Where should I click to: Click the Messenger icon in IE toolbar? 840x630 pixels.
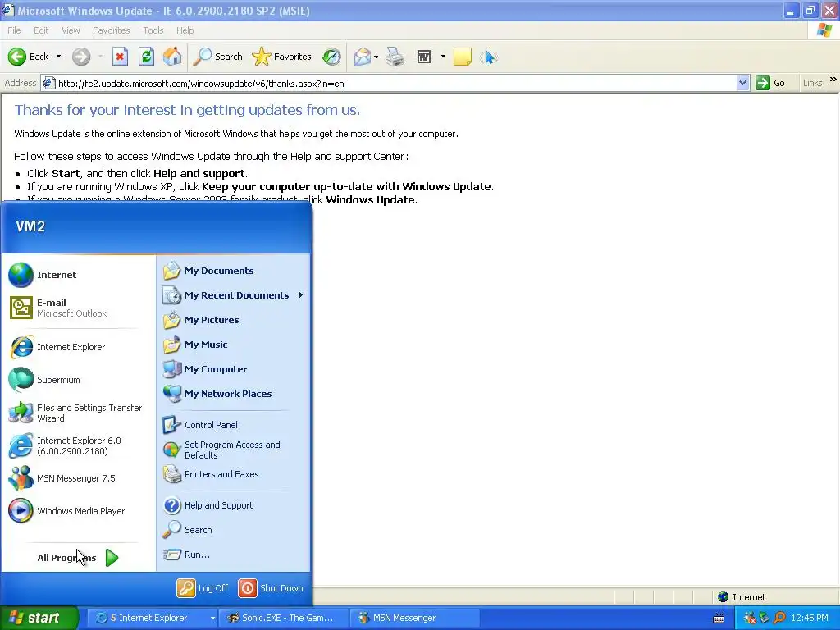(x=489, y=57)
